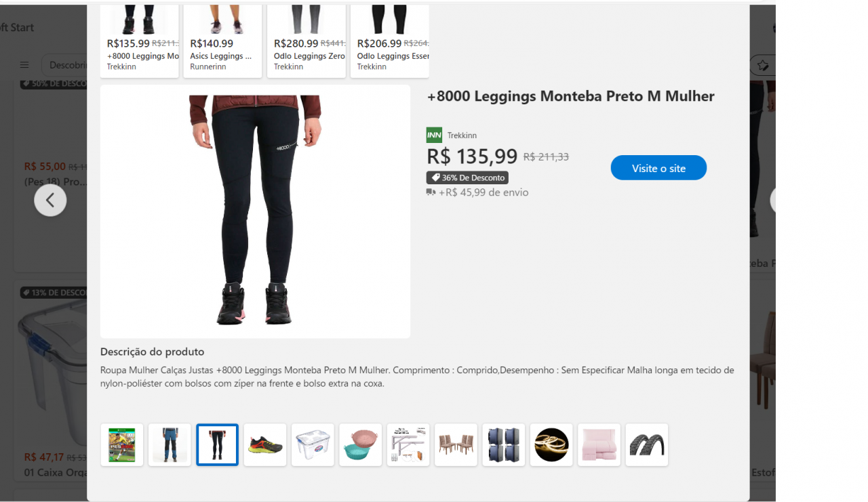Select the pink towels thumbnail
The image size is (868, 502).
[x=599, y=445]
